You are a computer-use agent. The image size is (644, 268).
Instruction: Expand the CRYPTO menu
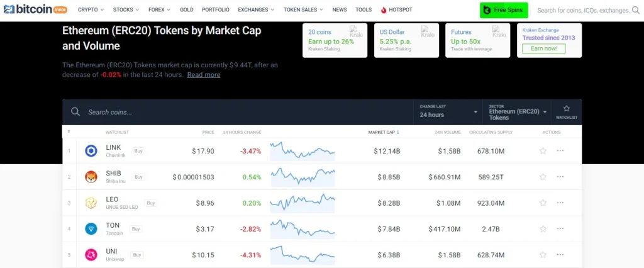[91, 10]
